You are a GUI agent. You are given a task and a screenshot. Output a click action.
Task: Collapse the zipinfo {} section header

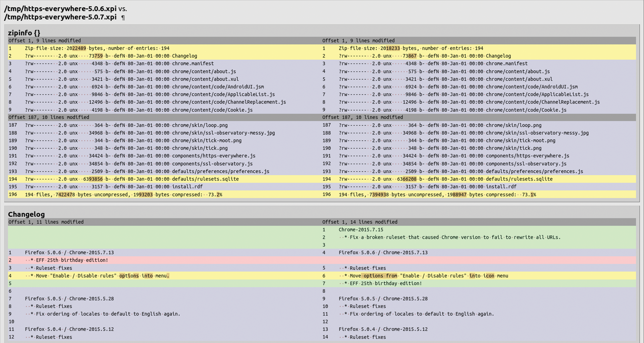pos(24,33)
